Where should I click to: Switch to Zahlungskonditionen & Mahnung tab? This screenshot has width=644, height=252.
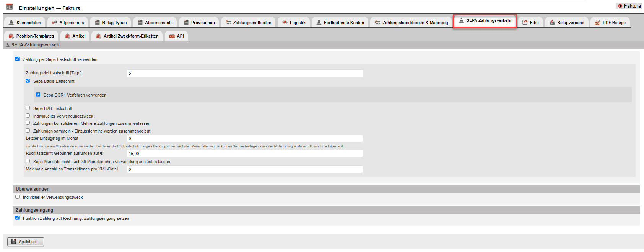pos(411,23)
